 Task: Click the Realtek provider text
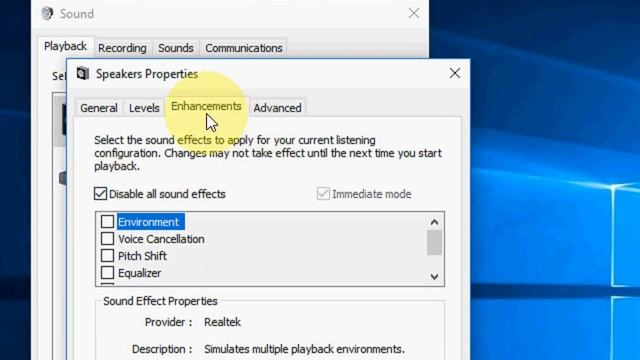(x=222, y=322)
